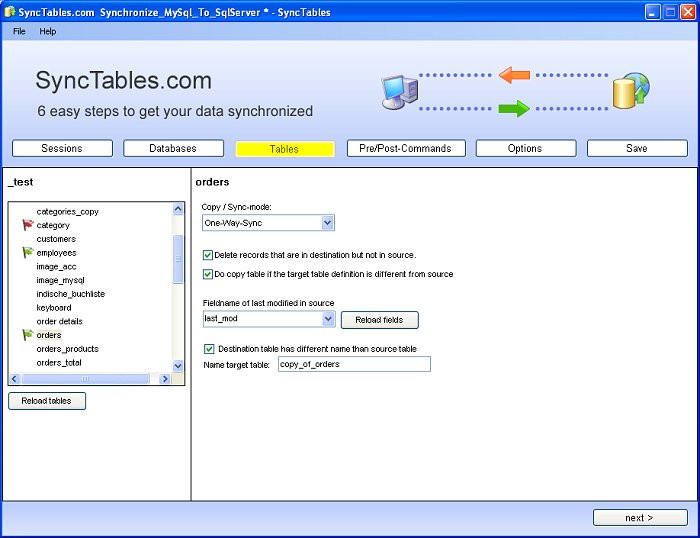Select the highlighted Tables step
This screenshot has height=538, width=700.
coord(285,149)
